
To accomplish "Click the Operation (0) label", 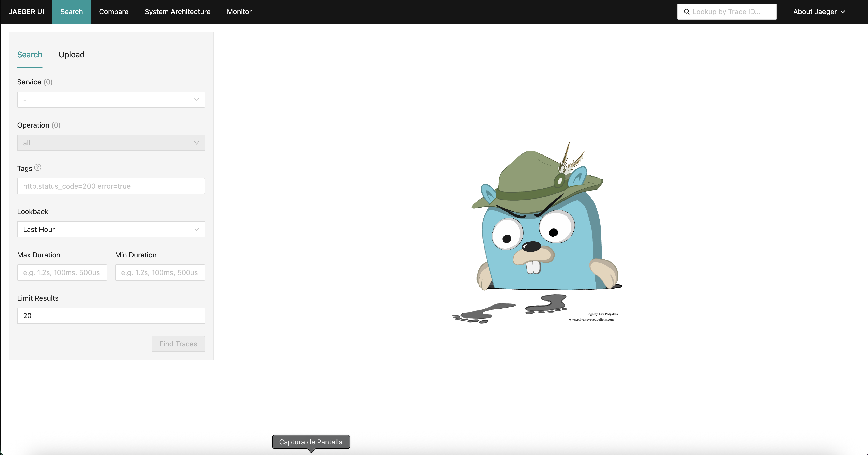I will click(x=39, y=125).
